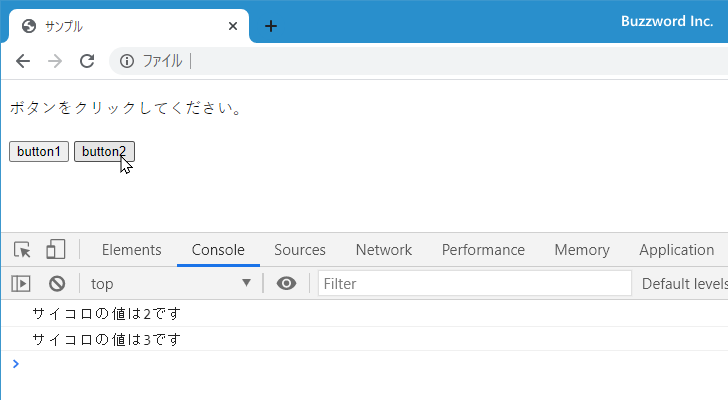Reload the page using the refresh icon

click(x=87, y=61)
